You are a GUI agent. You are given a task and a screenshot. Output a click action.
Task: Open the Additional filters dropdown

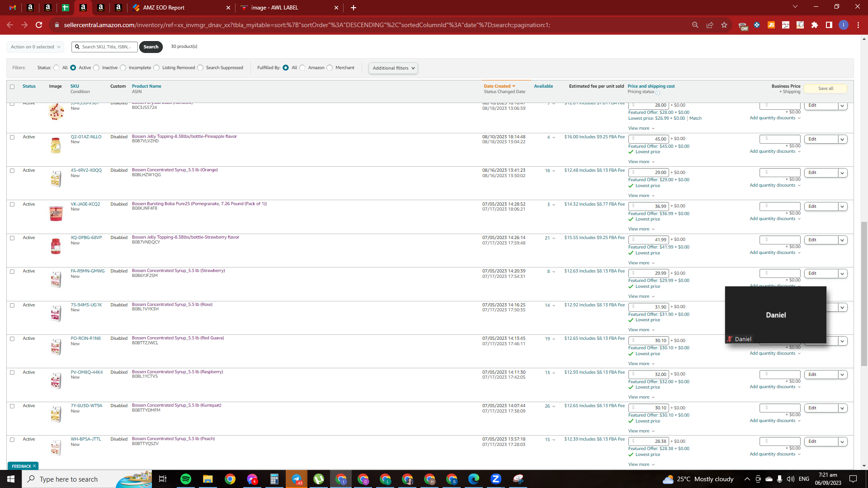click(x=393, y=68)
